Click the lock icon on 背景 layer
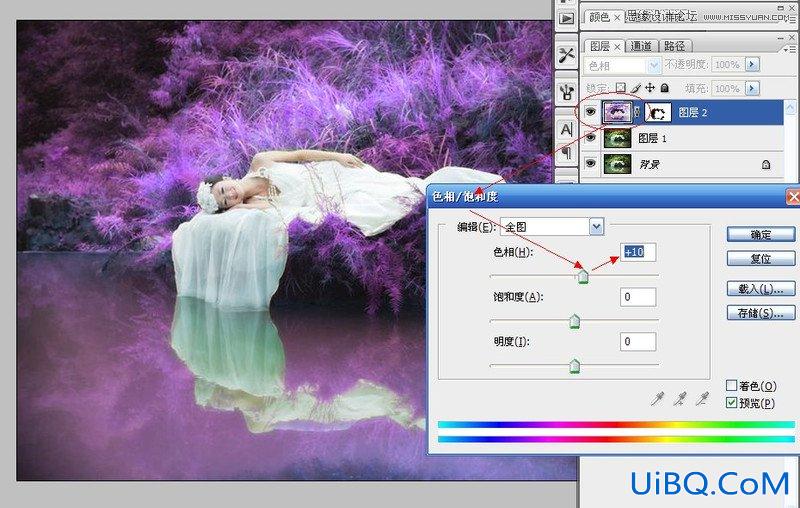Image resolution: width=800 pixels, height=508 pixels. click(766, 164)
